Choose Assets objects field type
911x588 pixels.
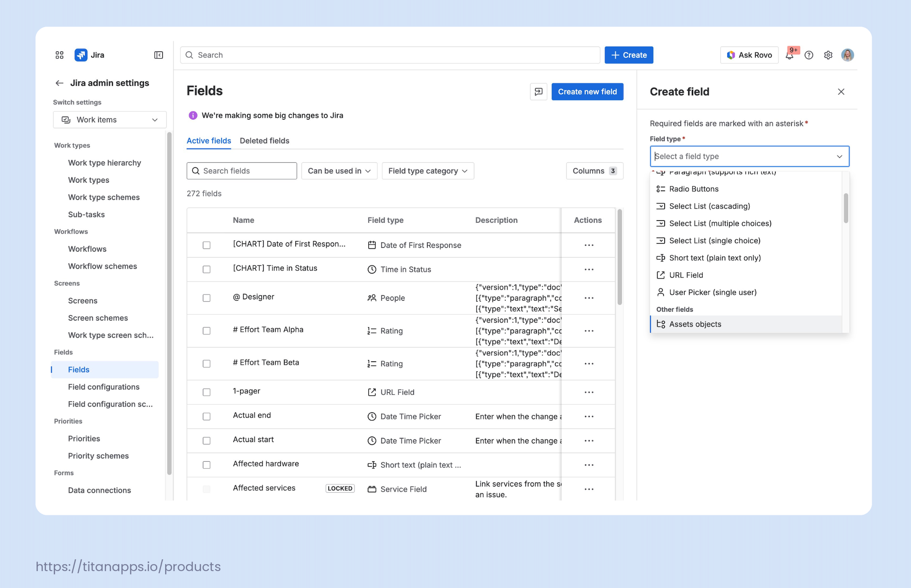click(x=746, y=324)
